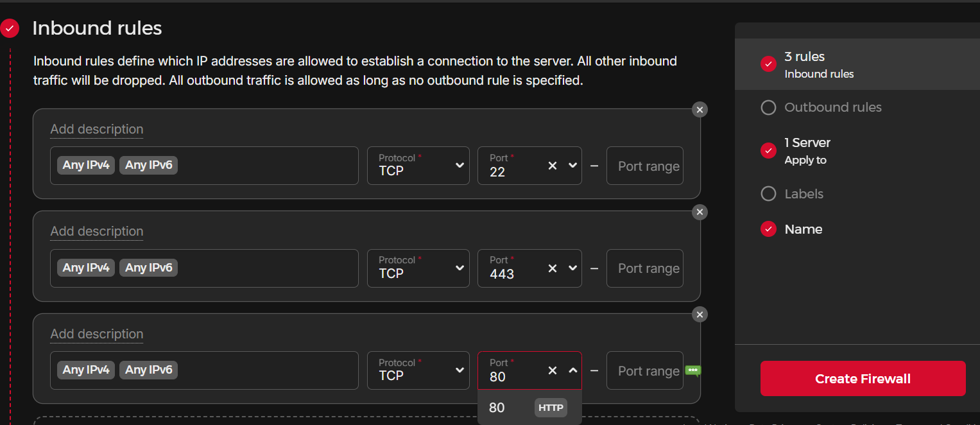Remove the first inbound rule

tap(700, 109)
